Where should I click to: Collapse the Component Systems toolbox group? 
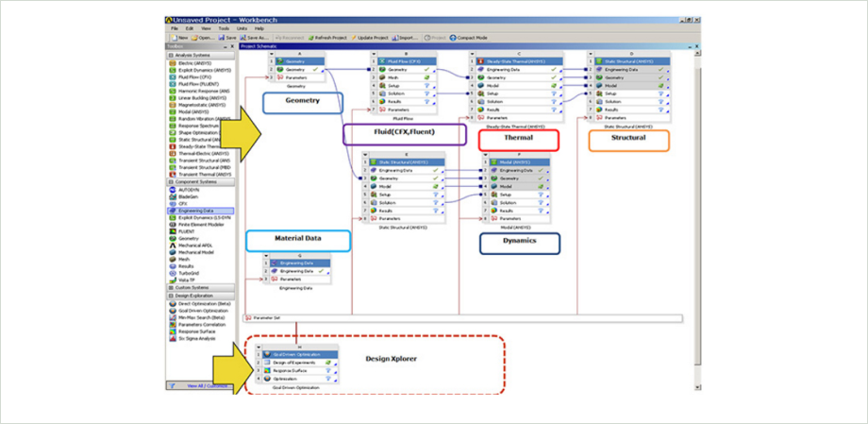pyautogui.click(x=171, y=182)
